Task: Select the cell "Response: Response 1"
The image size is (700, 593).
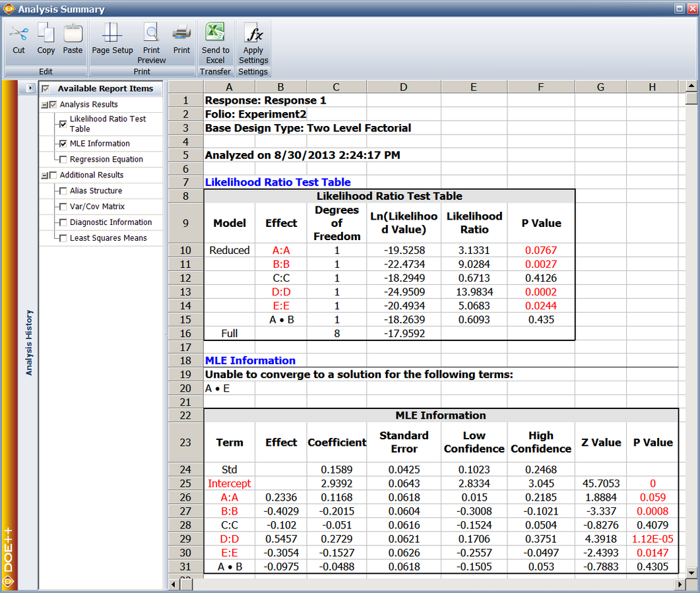Action: click(x=266, y=100)
